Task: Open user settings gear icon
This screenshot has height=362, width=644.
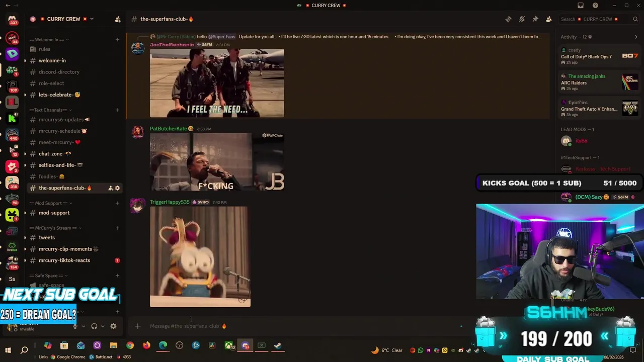Action: (113, 326)
